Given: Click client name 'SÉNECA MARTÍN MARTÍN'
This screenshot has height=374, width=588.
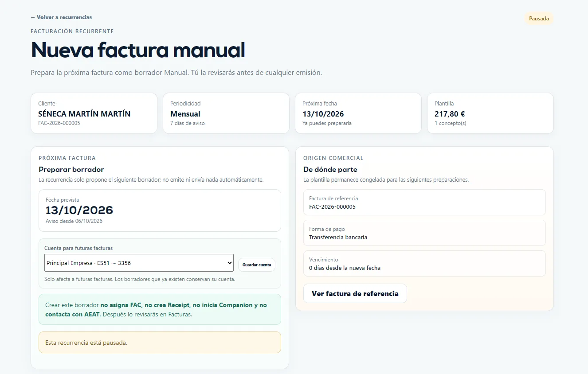Looking at the screenshot, I should point(84,114).
